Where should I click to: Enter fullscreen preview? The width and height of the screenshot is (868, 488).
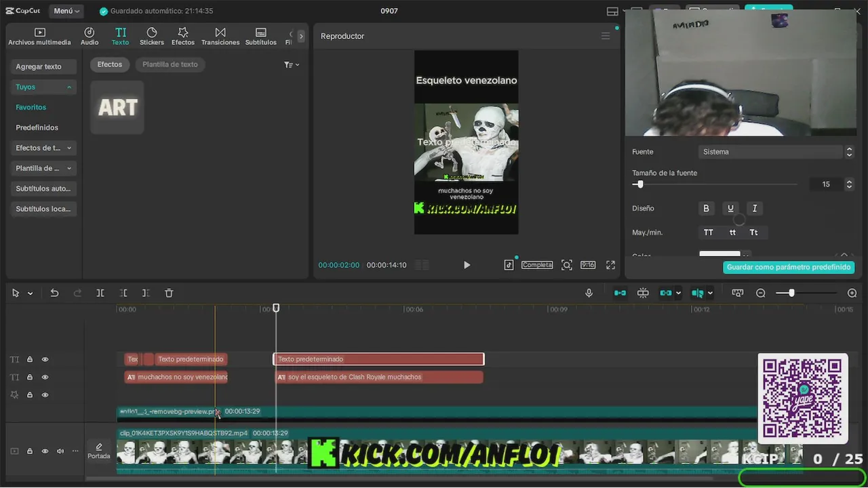pyautogui.click(x=610, y=265)
